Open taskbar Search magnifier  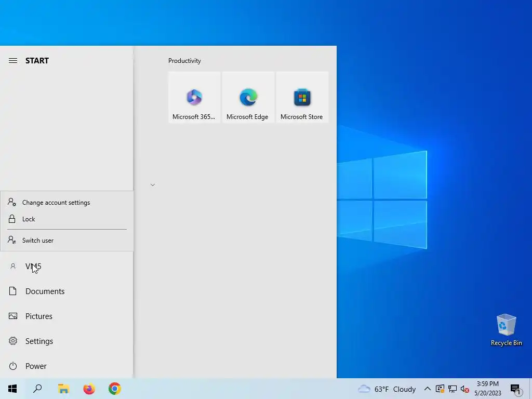tap(37, 389)
